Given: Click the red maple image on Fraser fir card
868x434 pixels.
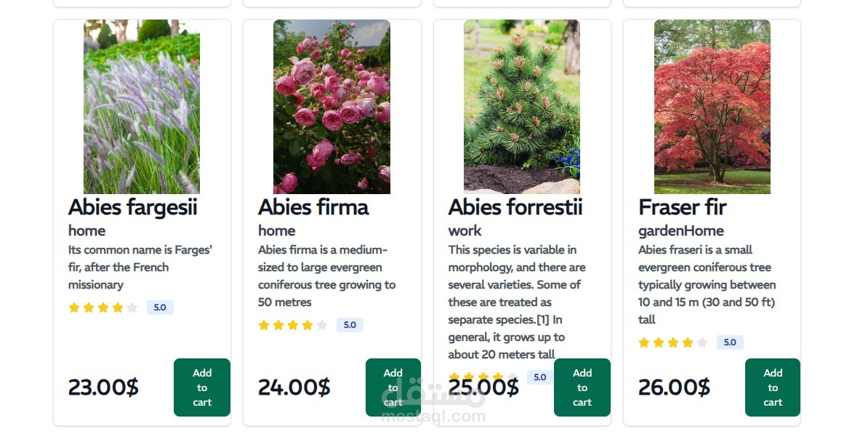Looking at the screenshot, I should [x=711, y=106].
